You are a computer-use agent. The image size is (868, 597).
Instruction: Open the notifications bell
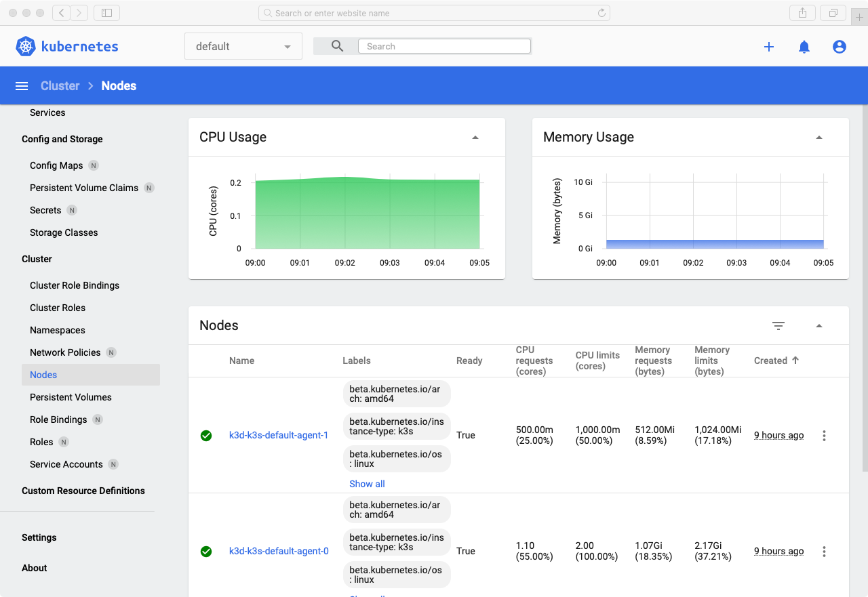coord(804,47)
